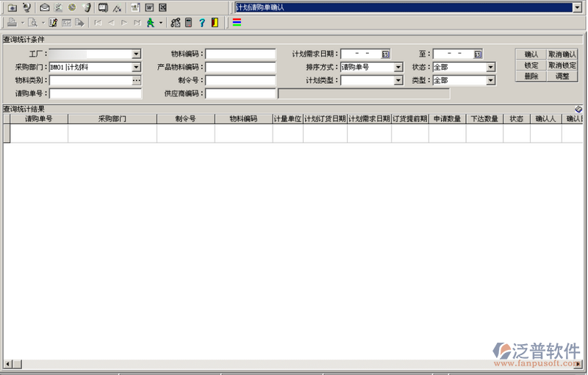Open help via the question mark icon
The width and height of the screenshot is (588, 375).
[x=201, y=23]
